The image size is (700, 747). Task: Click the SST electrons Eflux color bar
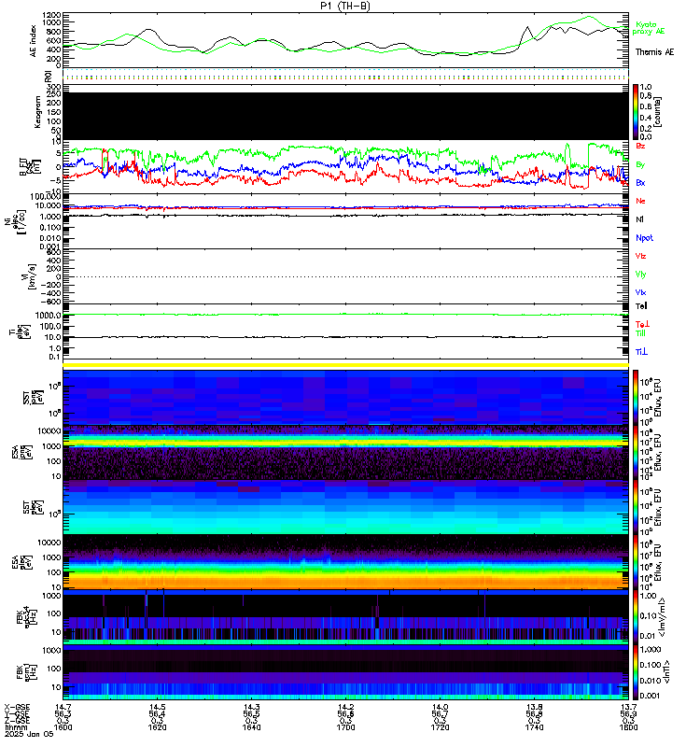tap(636, 507)
